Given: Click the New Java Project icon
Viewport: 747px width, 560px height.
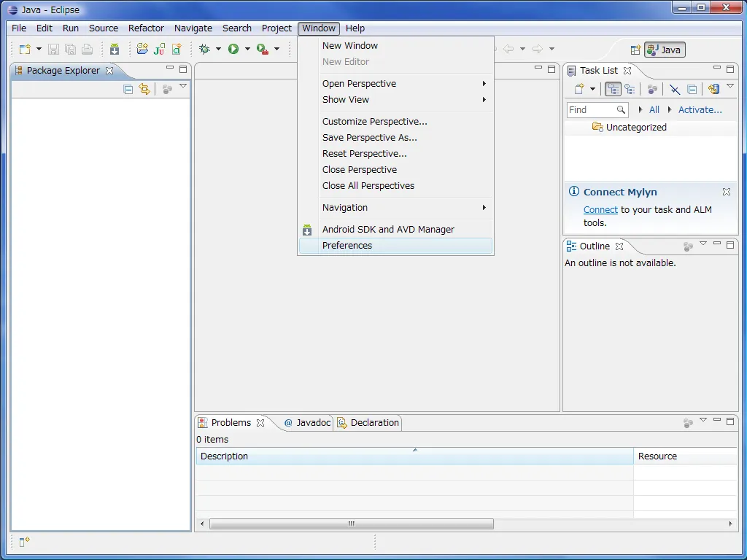Looking at the screenshot, I should 142,49.
